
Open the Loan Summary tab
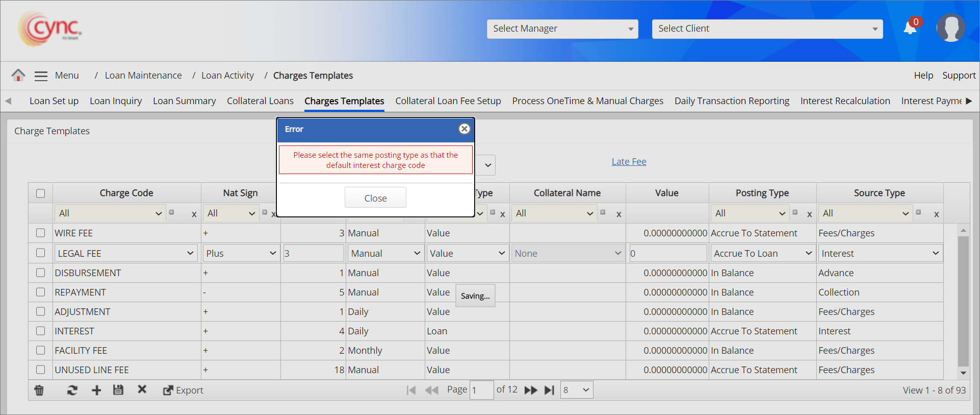pos(184,101)
